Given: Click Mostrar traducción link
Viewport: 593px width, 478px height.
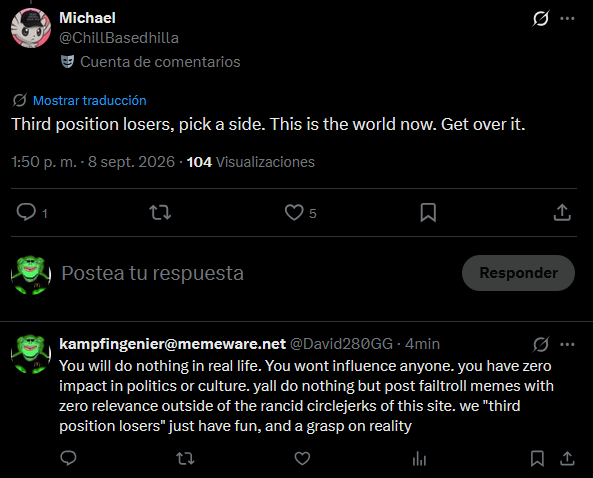Looking at the screenshot, I should point(90,101).
